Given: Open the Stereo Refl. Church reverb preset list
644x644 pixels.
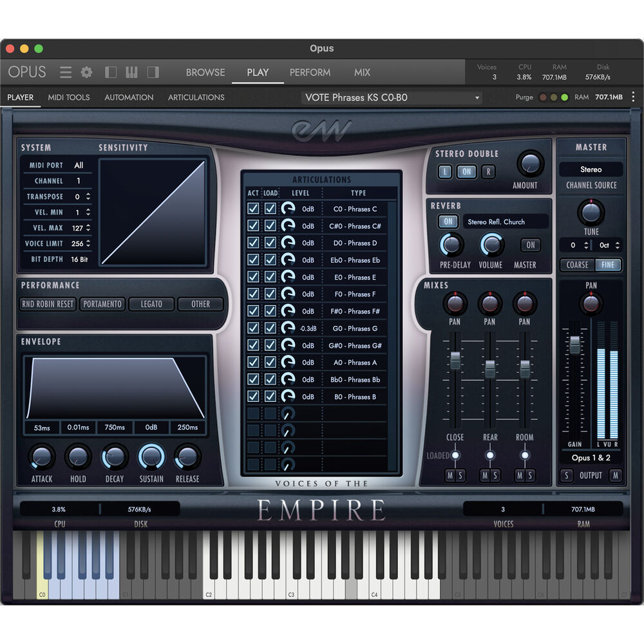Looking at the screenshot, I should [x=505, y=222].
